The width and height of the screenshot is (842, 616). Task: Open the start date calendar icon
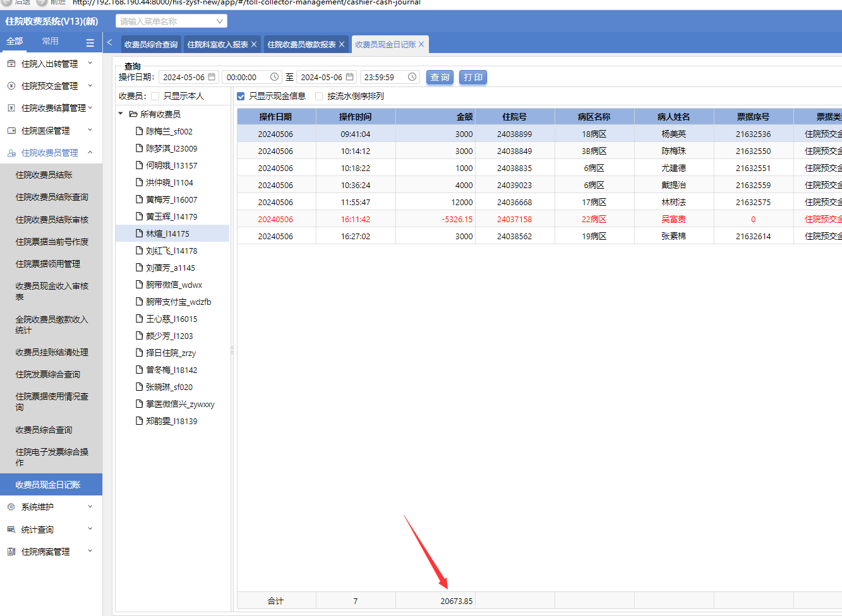pyautogui.click(x=212, y=77)
